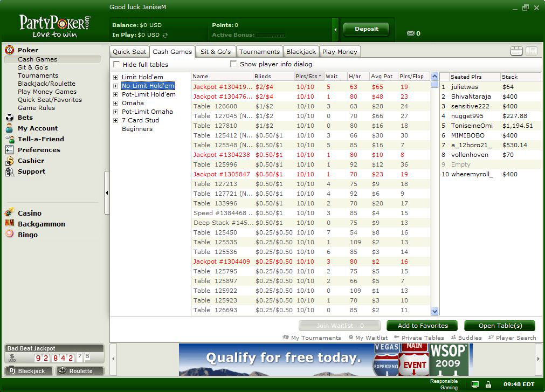The image size is (545, 392).
Task: Click the Private Tables key icon
Action: point(397,337)
